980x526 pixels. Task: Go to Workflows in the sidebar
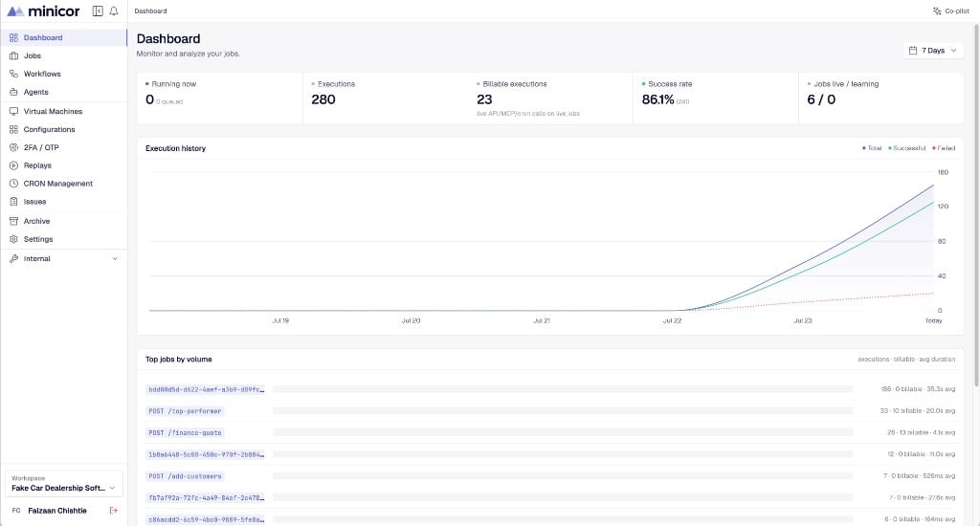tap(64, 74)
